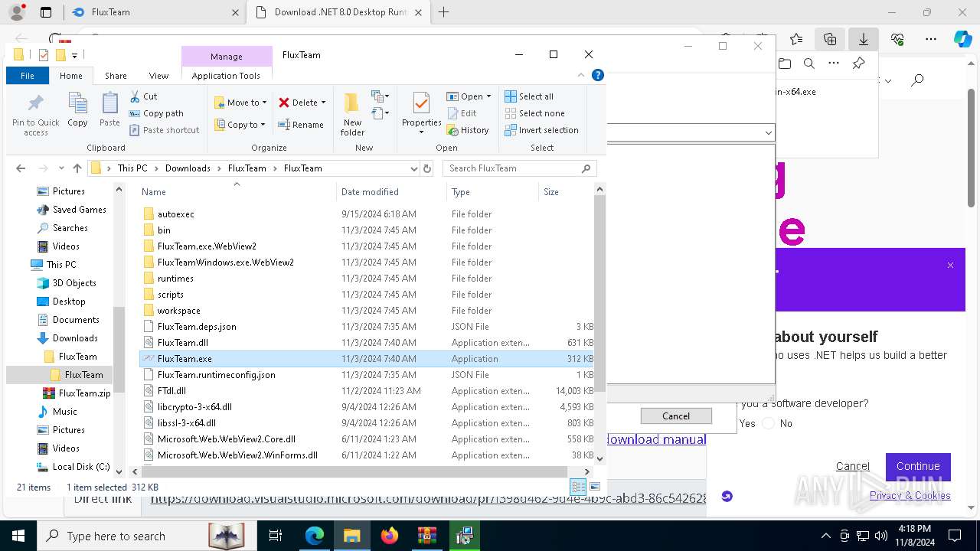Click the Copy ribbon icon
The image size is (980, 551).
pyautogui.click(x=77, y=109)
